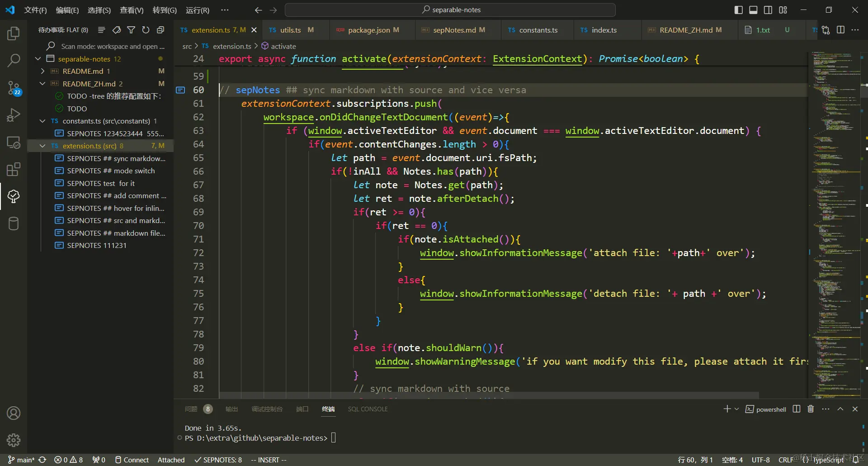Switch to the SQL CONSOLE panel tab
This screenshot has height=466, width=868.
click(x=368, y=409)
